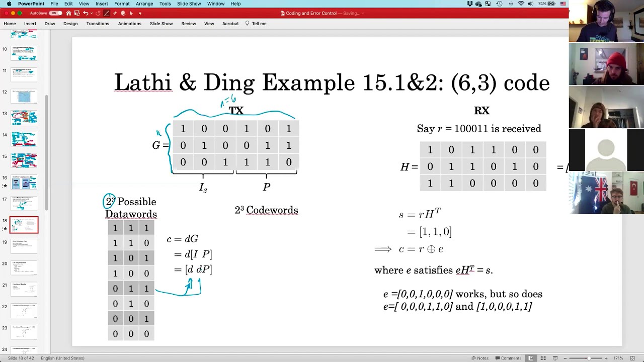Open the Home ribbon tab
644x362 pixels.
10,24
